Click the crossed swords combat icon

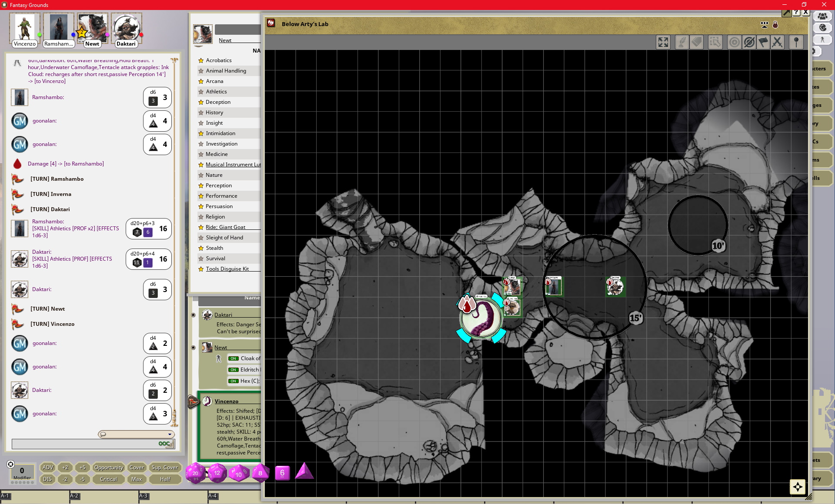777,42
